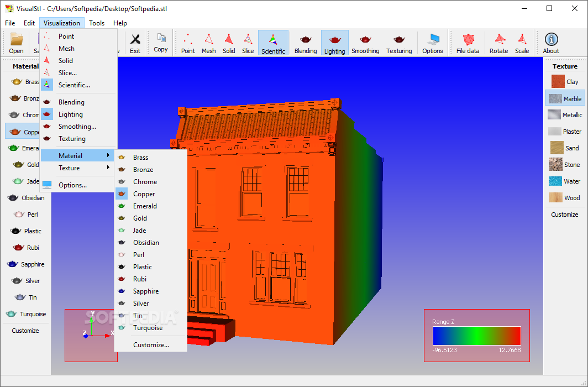Image resolution: width=588 pixels, height=387 pixels.
Task: Click the About info icon
Action: tap(551, 43)
